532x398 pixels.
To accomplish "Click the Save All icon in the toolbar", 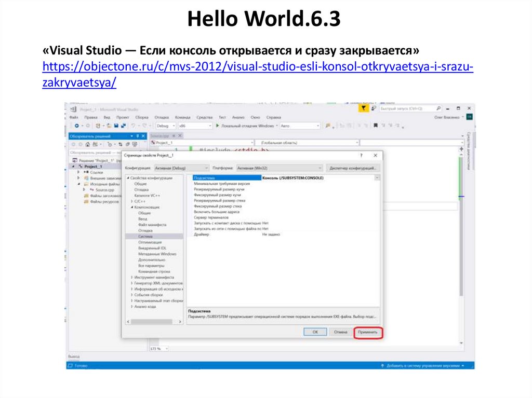I will (x=123, y=126).
